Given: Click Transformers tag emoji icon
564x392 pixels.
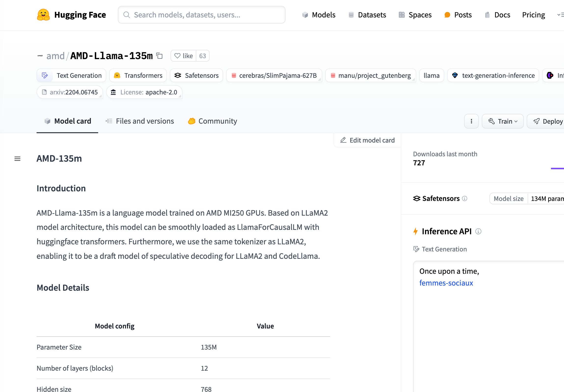Looking at the screenshot, I should (117, 75).
